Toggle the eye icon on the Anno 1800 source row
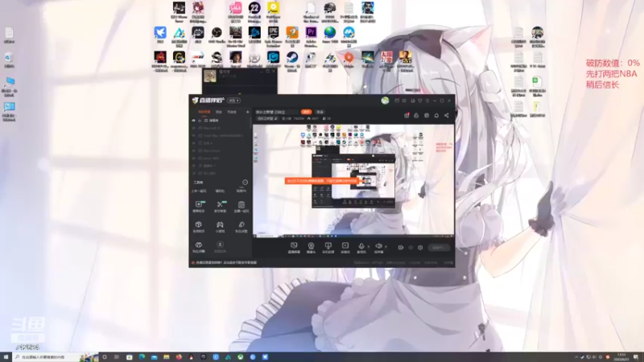 [193, 158]
